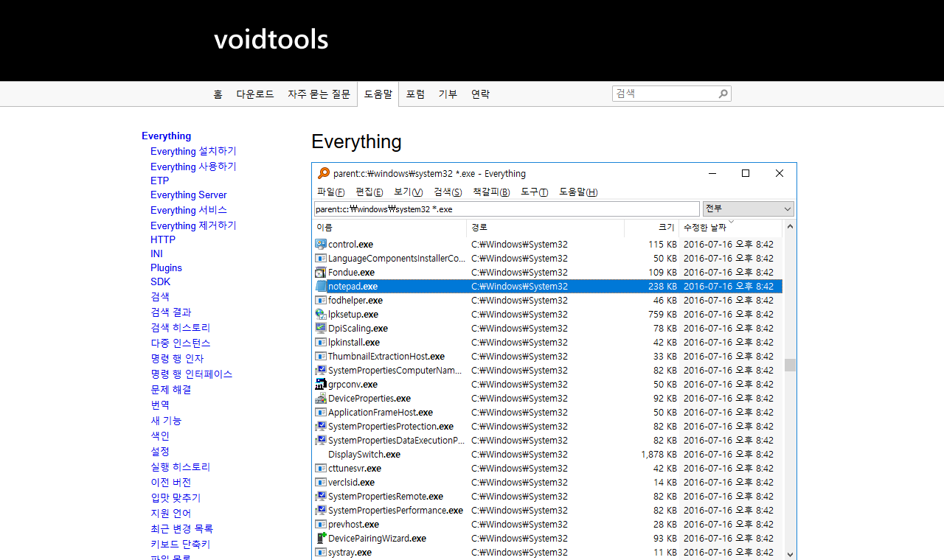Click the Everything search query field
This screenshot has height=560, width=944.
(x=507, y=209)
